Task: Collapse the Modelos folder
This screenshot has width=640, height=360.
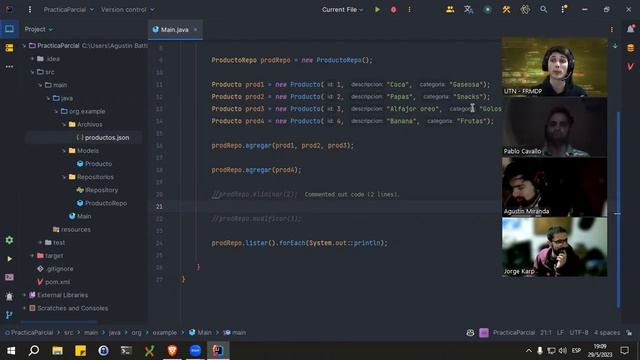Action: [64, 151]
